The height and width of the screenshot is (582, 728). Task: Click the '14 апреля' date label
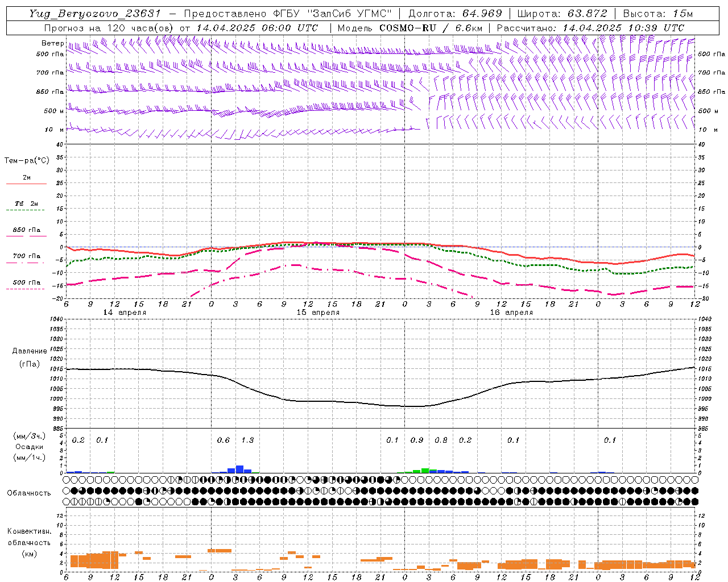125,313
